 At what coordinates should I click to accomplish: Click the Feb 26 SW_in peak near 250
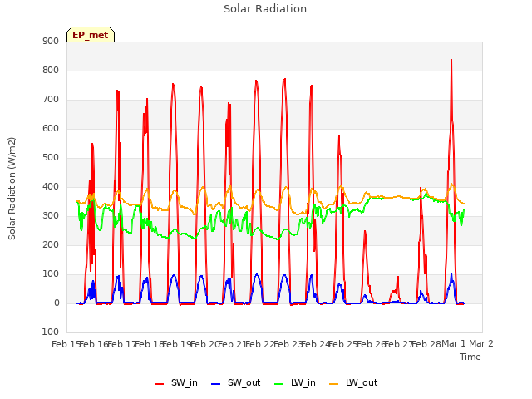click(365, 231)
